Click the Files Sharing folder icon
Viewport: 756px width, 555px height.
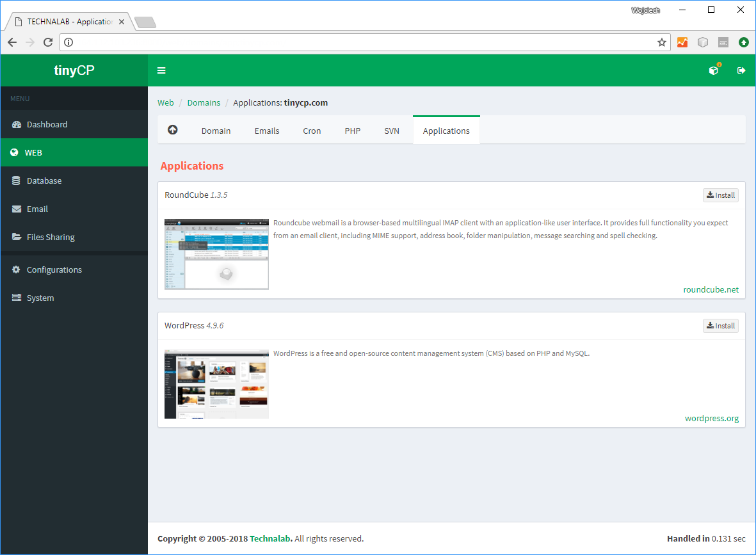click(17, 237)
